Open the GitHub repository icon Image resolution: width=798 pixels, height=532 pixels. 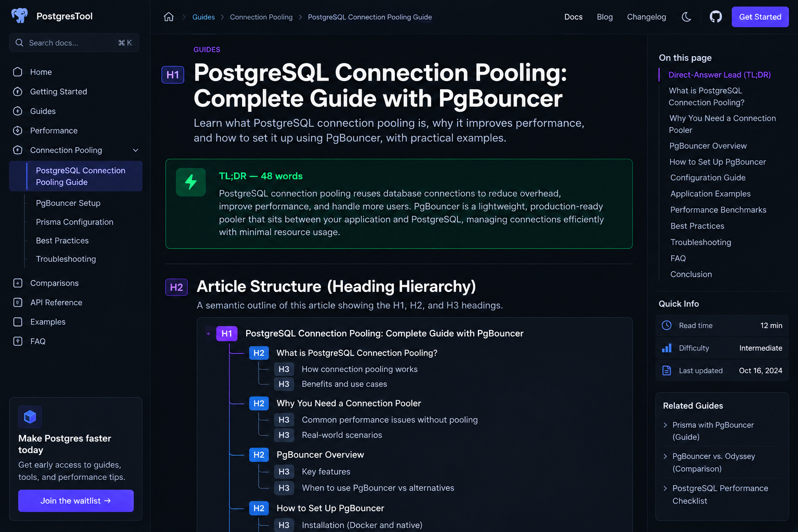716,17
